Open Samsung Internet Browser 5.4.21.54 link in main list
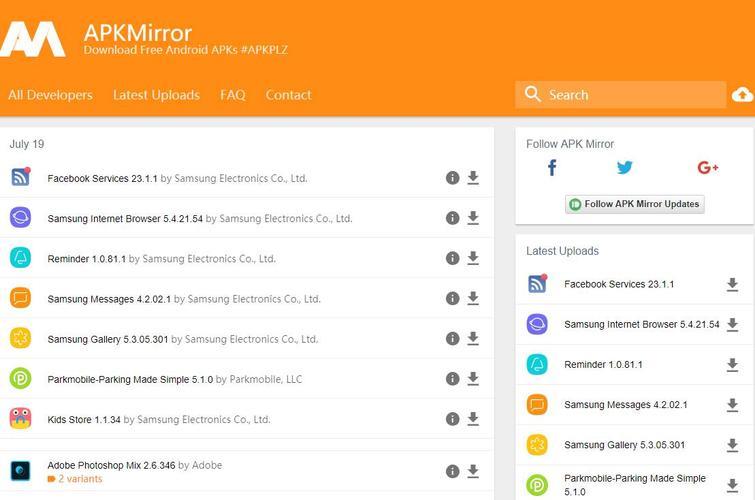 click(125, 219)
